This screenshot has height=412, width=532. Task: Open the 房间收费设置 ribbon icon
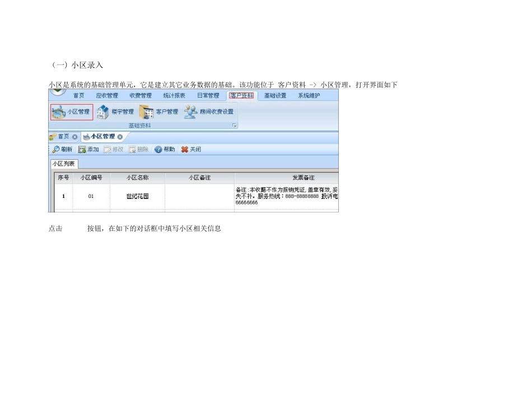[x=209, y=112]
